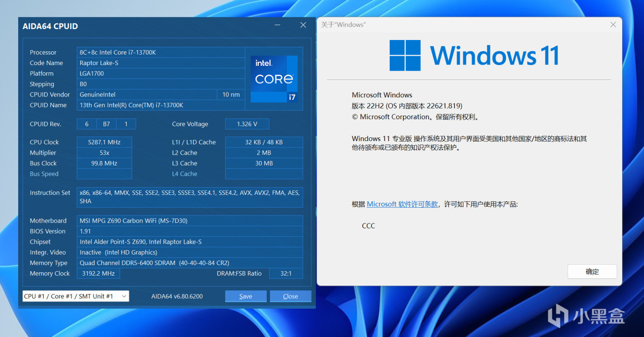Click the L3 Cache value 30 MB
Image resolution: width=644 pixels, height=337 pixels.
(x=264, y=163)
